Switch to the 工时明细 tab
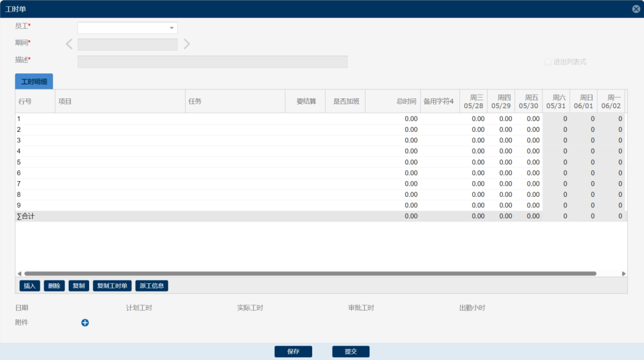Viewport: 644px width, 360px height. [x=34, y=82]
